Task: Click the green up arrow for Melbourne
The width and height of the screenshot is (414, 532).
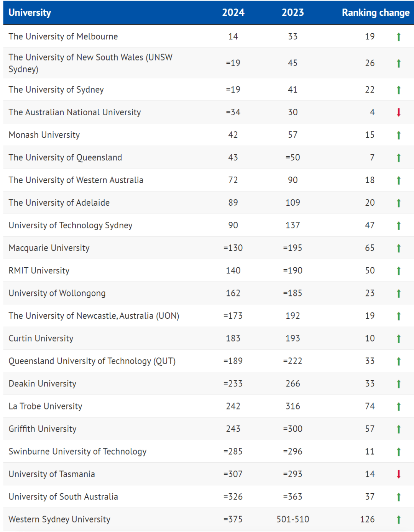Action: click(x=399, y=37)
